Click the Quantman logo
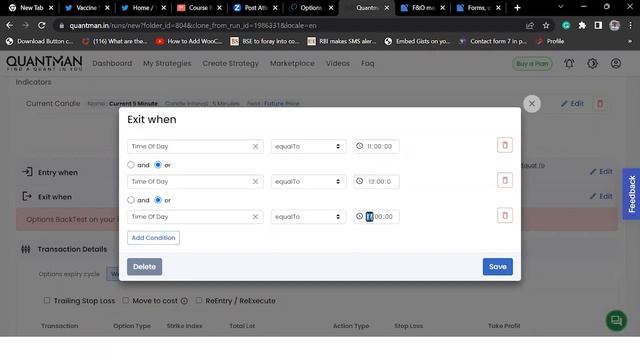This screenshot has width=640, height=360. point(44,63)
